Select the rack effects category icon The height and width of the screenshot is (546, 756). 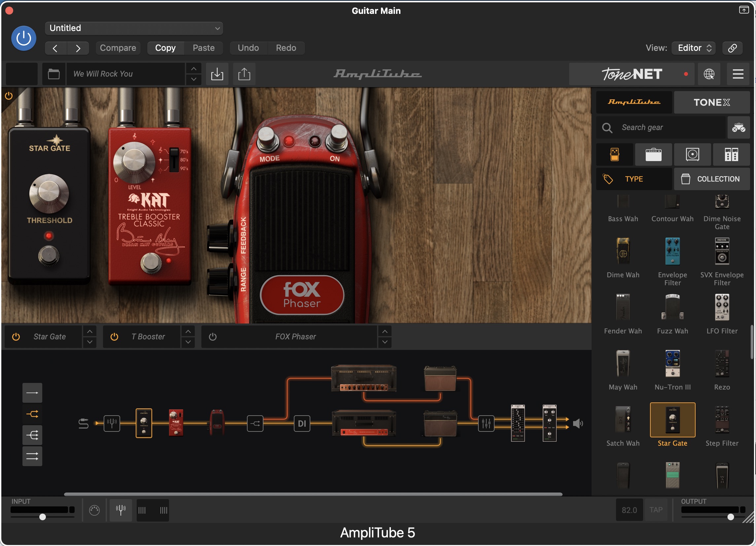[x=731, y=155]
